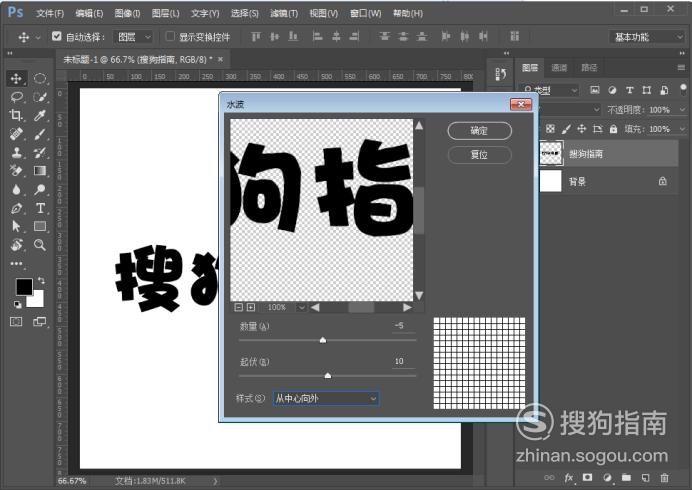Screen dimensions: 692x490
Task: Open preview zoom percentage dropdown in dialog
Action: click(x=301, y=307)
